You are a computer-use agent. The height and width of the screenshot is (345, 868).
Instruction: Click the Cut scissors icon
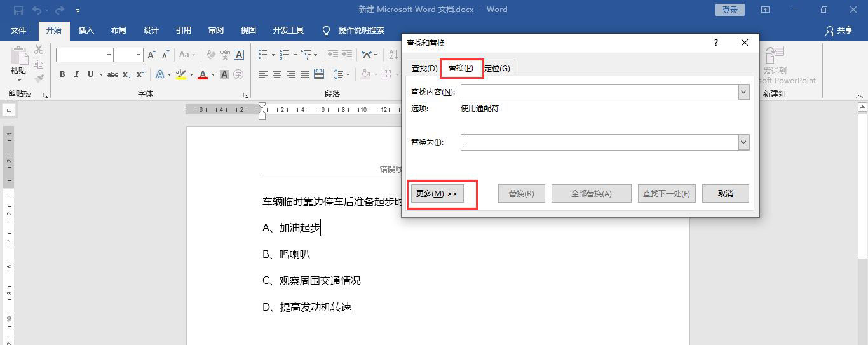[39, 50]
